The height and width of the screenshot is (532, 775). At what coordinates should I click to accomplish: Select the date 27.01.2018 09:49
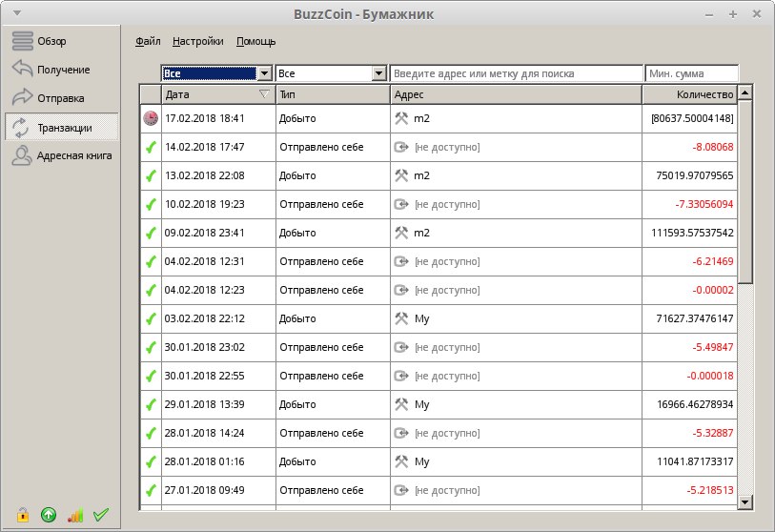click(204, 490)
